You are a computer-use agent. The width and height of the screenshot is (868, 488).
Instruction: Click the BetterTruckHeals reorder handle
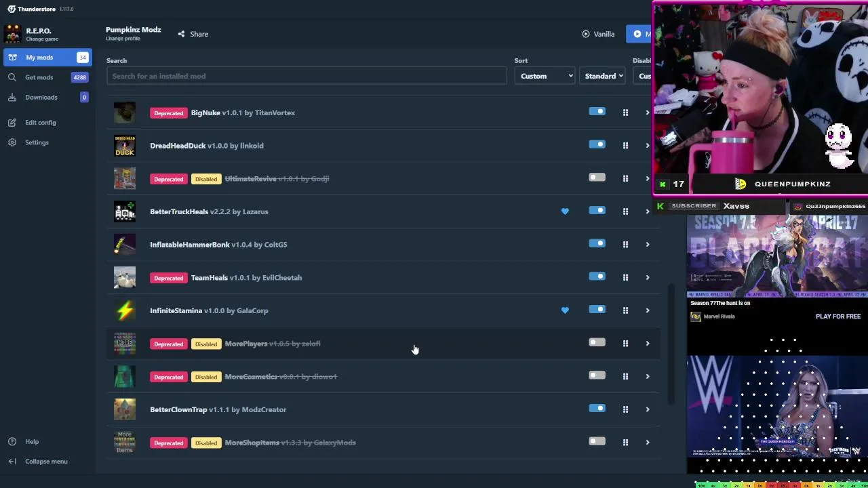pos(625,211)
